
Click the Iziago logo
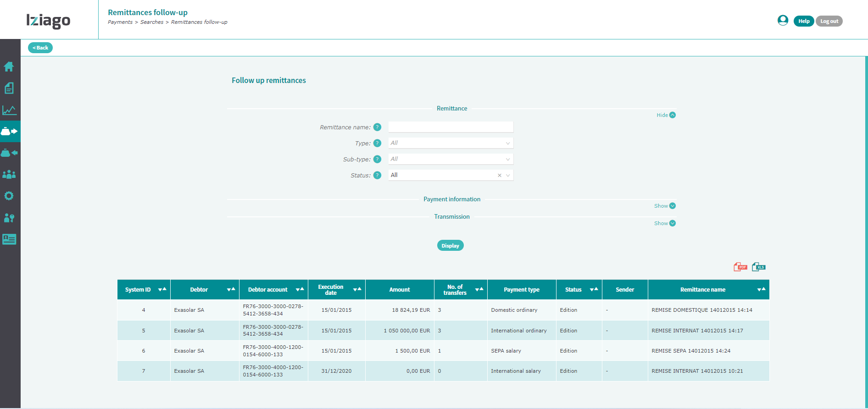click(x=48, y=21)
